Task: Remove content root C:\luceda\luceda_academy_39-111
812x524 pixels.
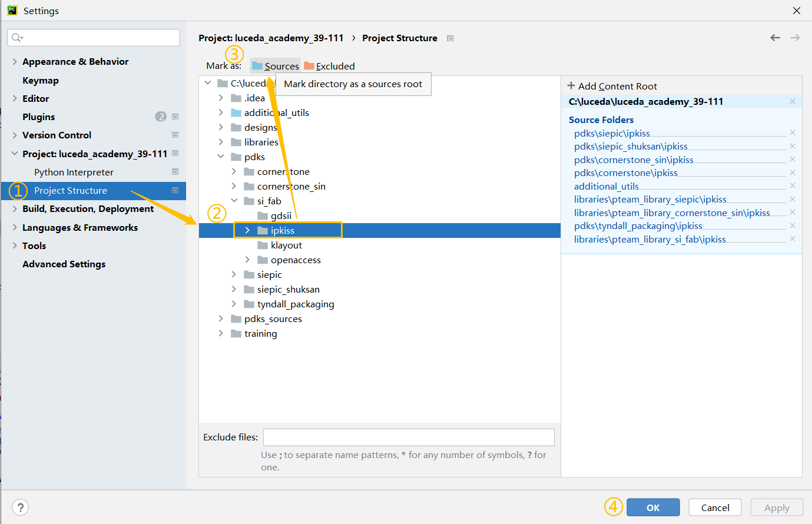Action: 793,101
